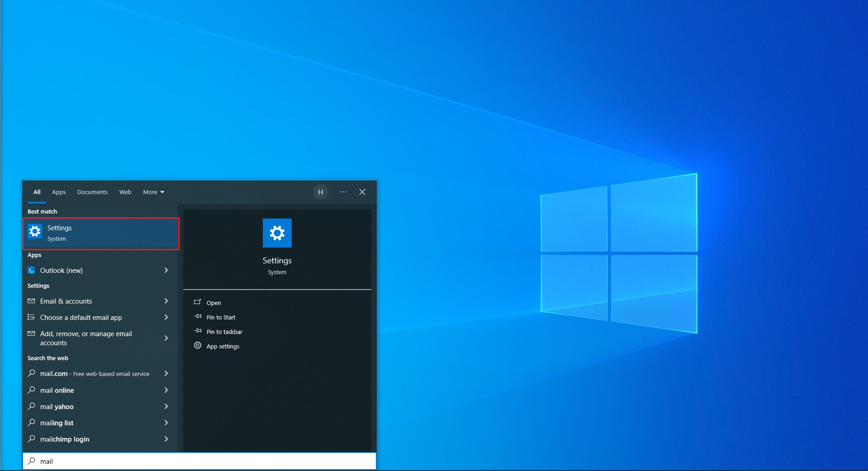This screenshot has width=868, height=471.
Task: Open the three-dots options menu
Action: tap(343, 192)
